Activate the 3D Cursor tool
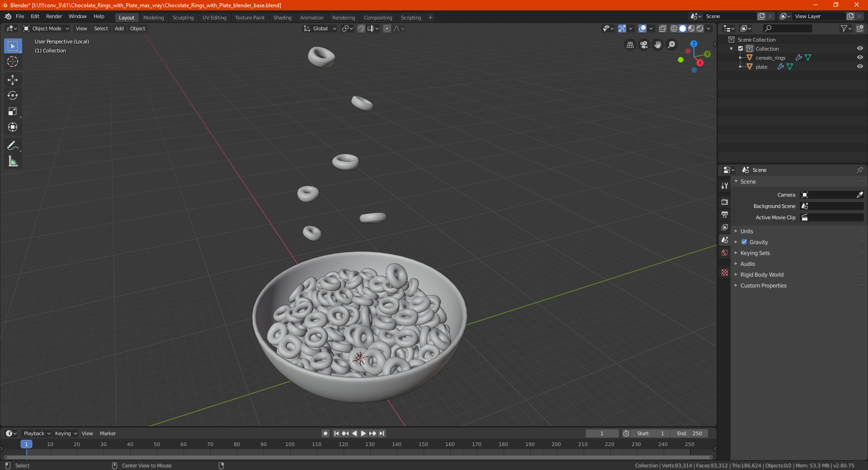The width and height of the screenshot is (868, 470). tap(13, 62)
